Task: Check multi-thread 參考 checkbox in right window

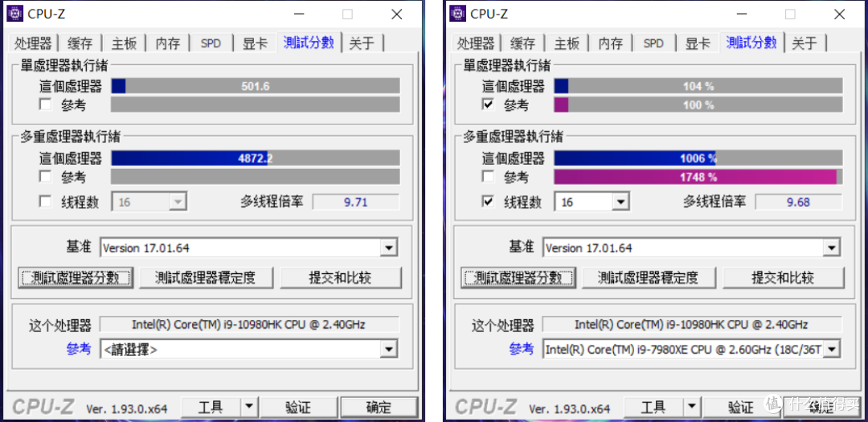Action: pyautogui.click(x=488, y=177)
